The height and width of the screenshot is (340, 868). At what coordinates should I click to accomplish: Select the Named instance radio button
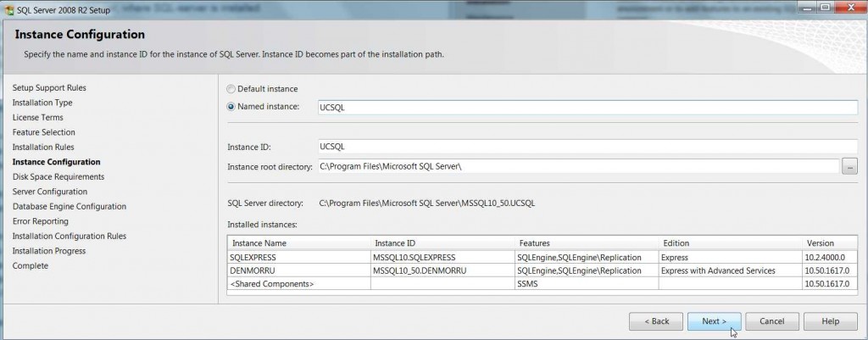click(231, 107)
